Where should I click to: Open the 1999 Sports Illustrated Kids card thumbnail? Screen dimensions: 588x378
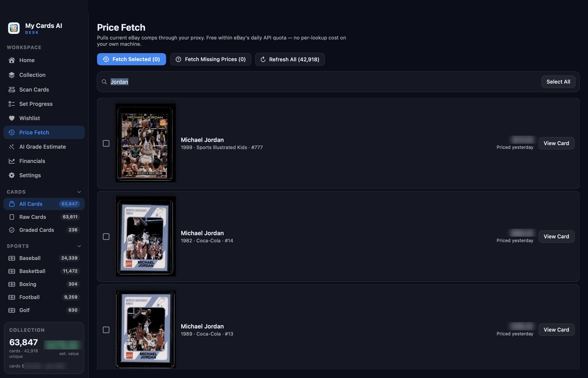coord(146,143)
